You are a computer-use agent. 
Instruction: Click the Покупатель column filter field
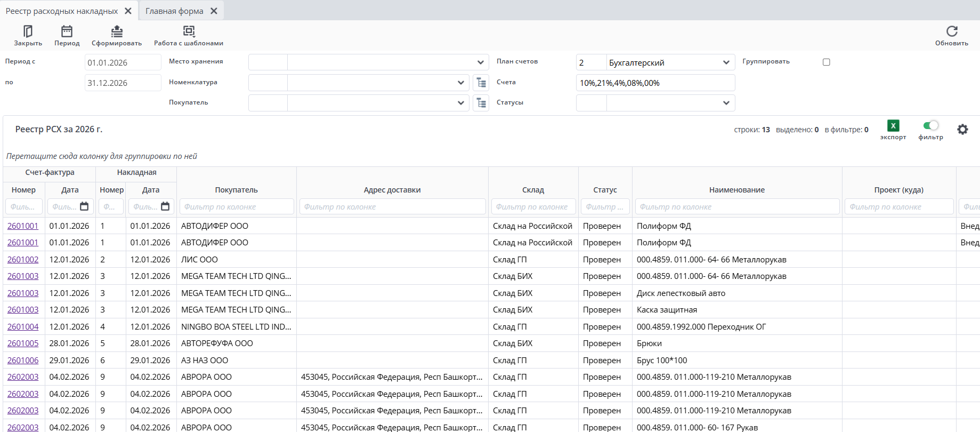coord(236,207)
